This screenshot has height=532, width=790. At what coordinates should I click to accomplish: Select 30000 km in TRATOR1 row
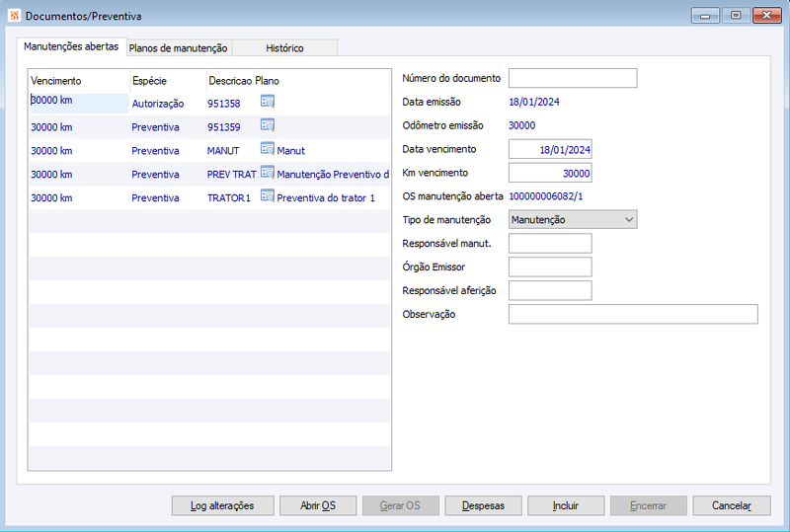click(x=51, y=198)
